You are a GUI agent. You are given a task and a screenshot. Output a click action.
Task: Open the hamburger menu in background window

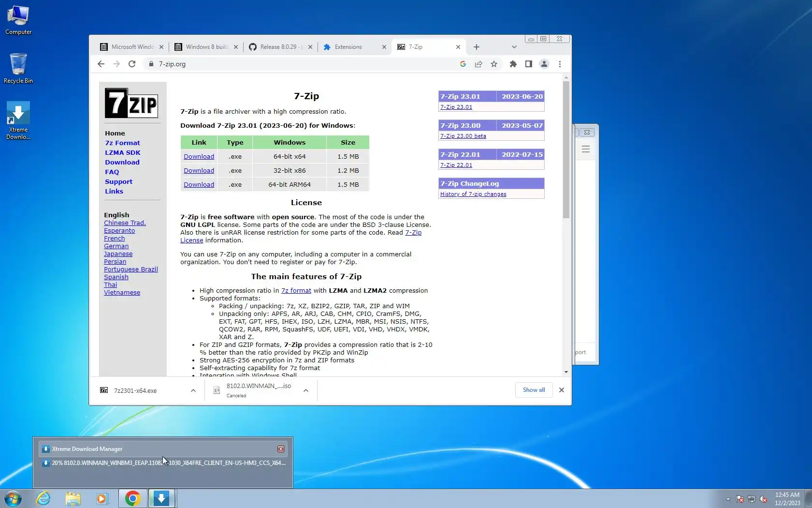click(586, 149)
